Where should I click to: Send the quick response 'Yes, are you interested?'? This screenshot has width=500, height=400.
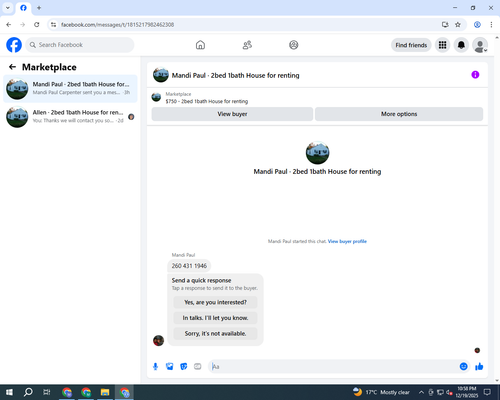click(215, 302)
